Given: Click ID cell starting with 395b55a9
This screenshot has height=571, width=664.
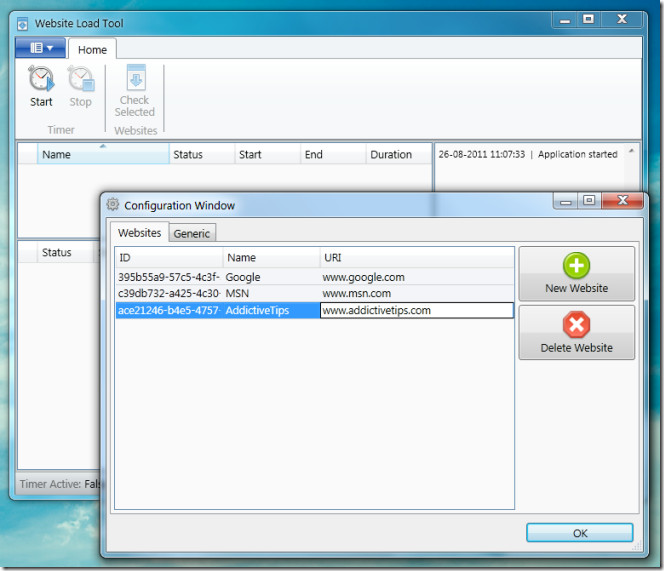Looking at the screenshot, I should [x=169, y=277].
